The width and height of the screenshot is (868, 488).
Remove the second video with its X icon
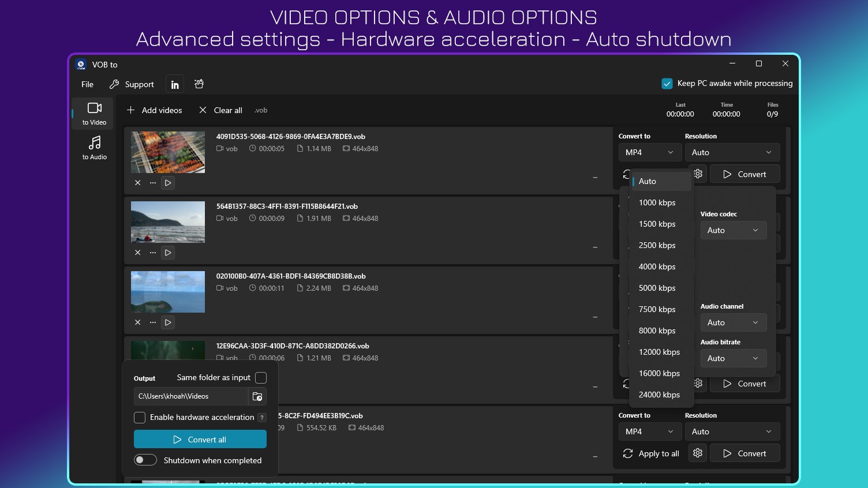click(x=137, y=252)
